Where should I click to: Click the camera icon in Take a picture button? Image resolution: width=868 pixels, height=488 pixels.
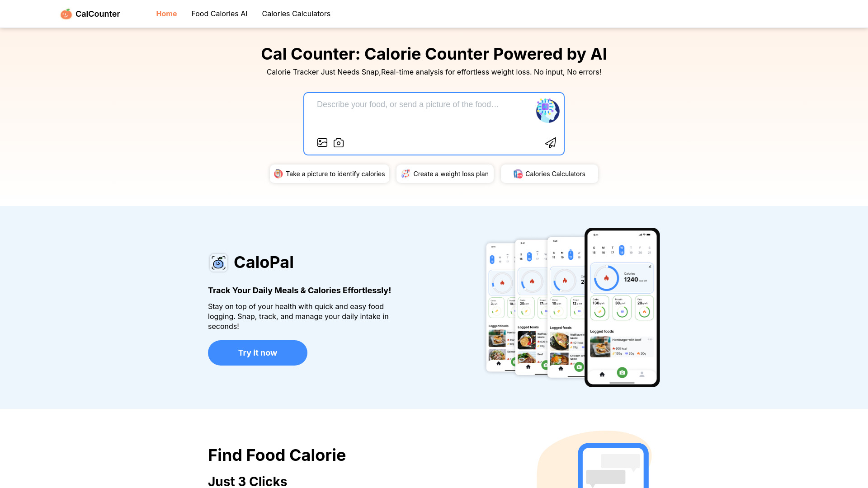[x=278, y=174]
